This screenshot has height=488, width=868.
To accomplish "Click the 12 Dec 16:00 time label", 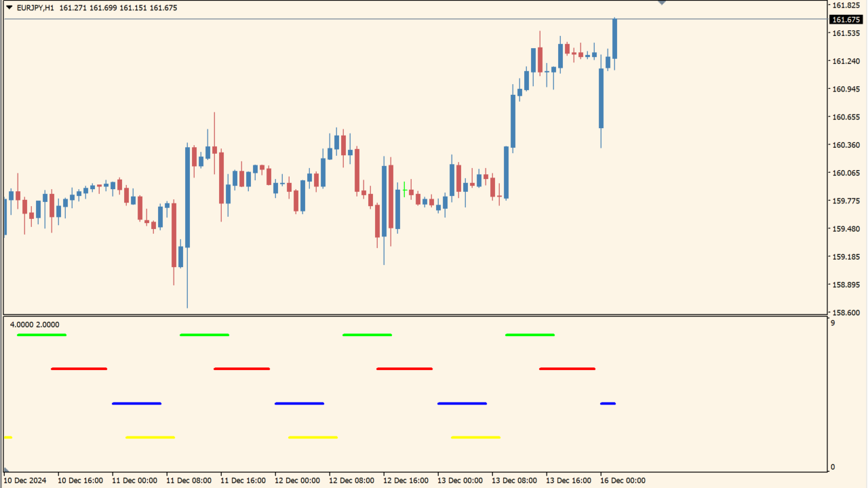I will tap(407, 481).
